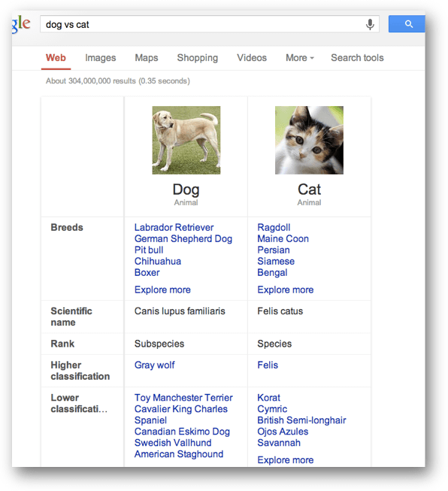Click the microphone voice search icon
The width and height of the screenshot is (448, 491).
(370, 24)
